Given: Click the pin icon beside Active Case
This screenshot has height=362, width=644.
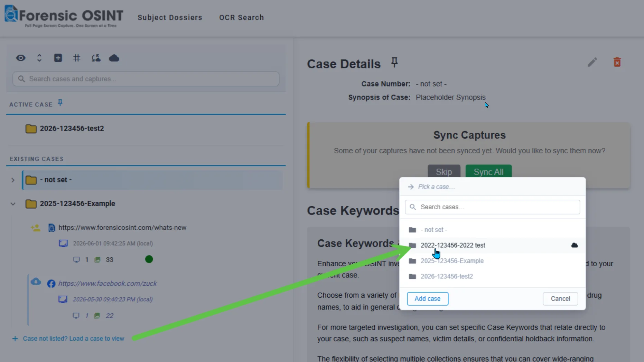Looking at the screenshot, I should pos(60,103).
